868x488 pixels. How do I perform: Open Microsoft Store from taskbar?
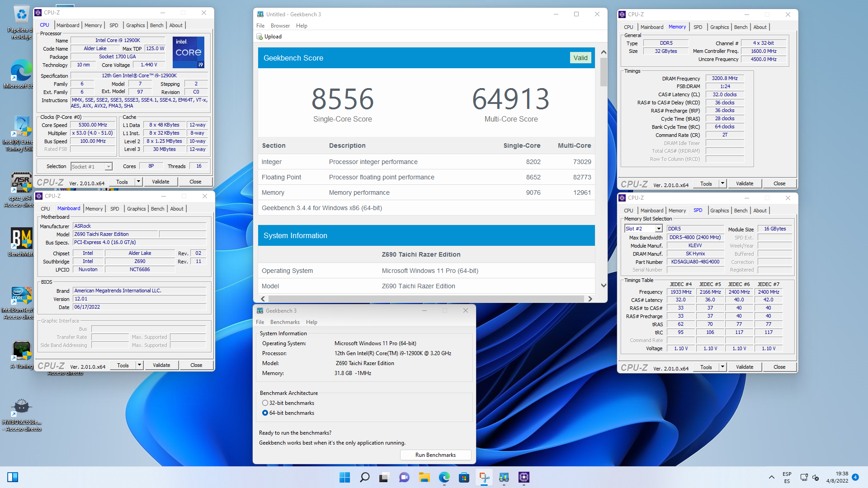pos(464,477)
